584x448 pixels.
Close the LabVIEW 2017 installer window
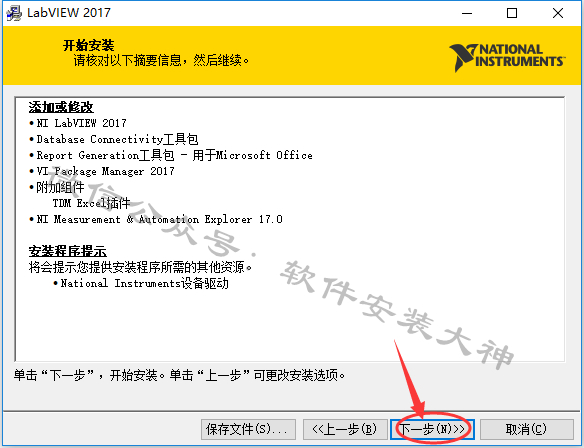click(x=558, y=13)
